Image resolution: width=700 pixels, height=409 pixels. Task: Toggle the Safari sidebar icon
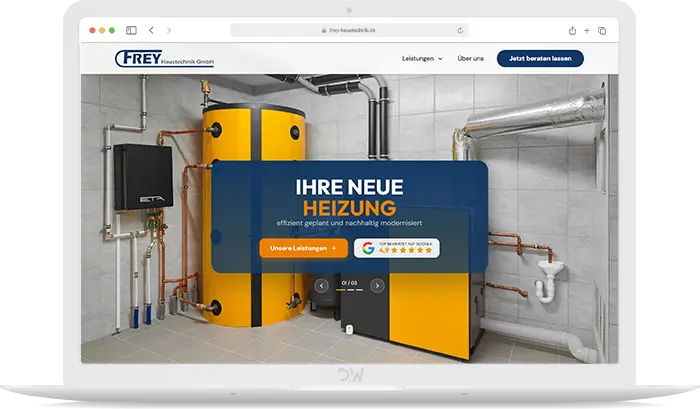[131, 30]
